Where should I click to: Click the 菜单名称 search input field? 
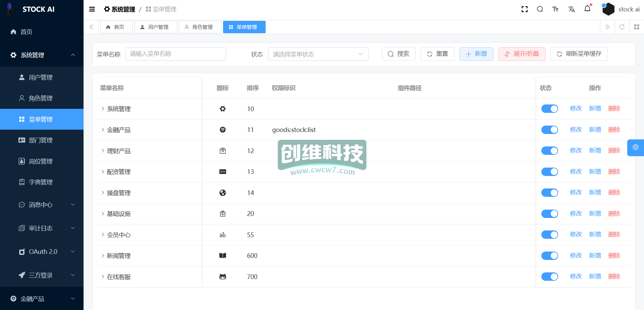pyautogui.click(x=175, y=54)
